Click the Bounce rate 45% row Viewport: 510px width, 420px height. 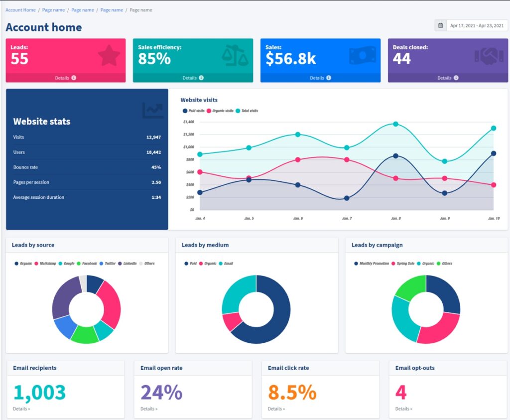(87, 167)
